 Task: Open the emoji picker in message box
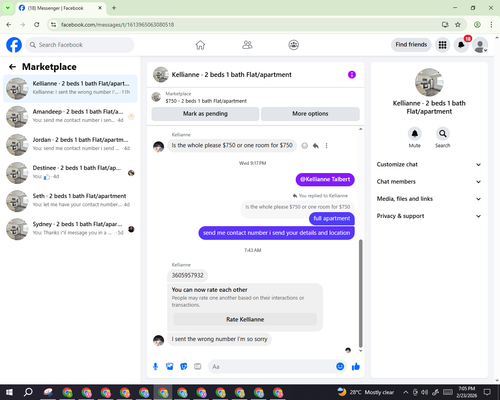pos(340,367)
